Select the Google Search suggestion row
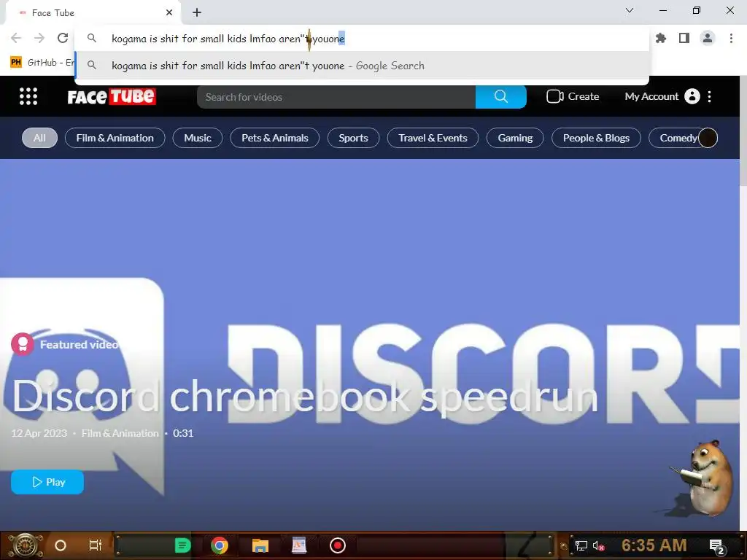The height and width of the screenshot is (560, 747). point(362,66)
